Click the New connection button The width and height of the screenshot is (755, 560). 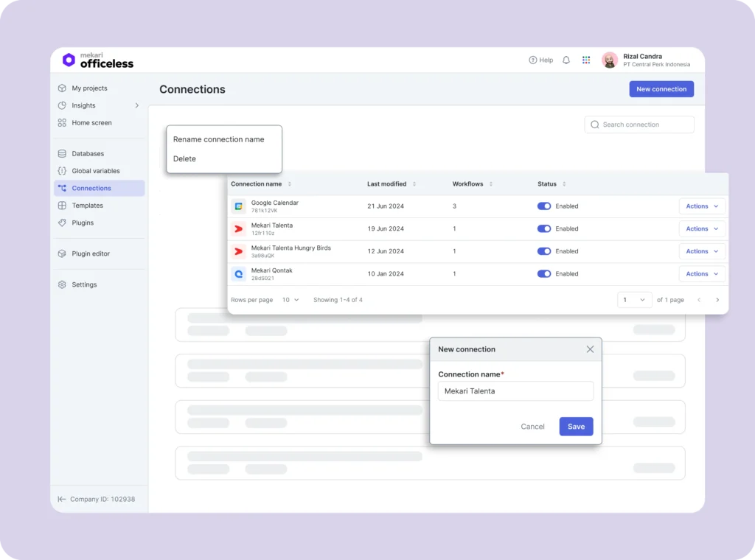coord(661,89)
